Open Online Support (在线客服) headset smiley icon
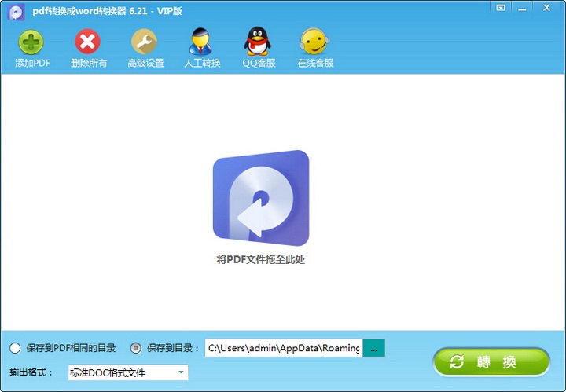This screenshot has width=566, height=392. pos(314,41)
